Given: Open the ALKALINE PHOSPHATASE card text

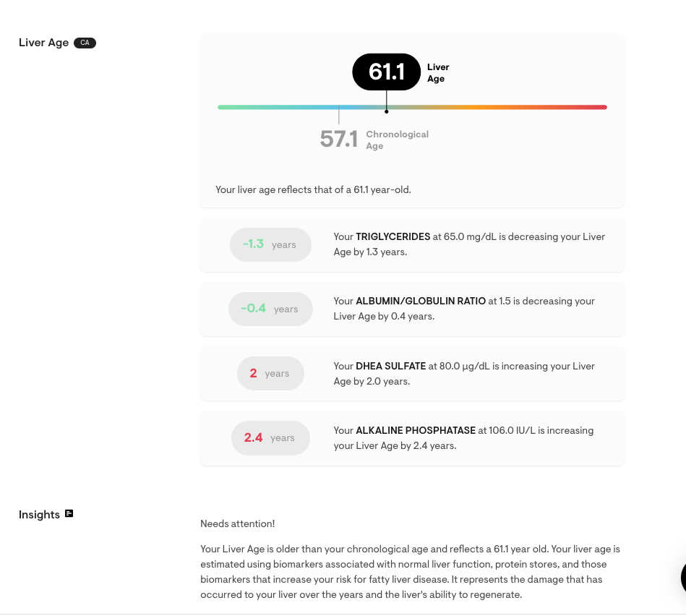Looking at the screenshot, I should point(463,438).
